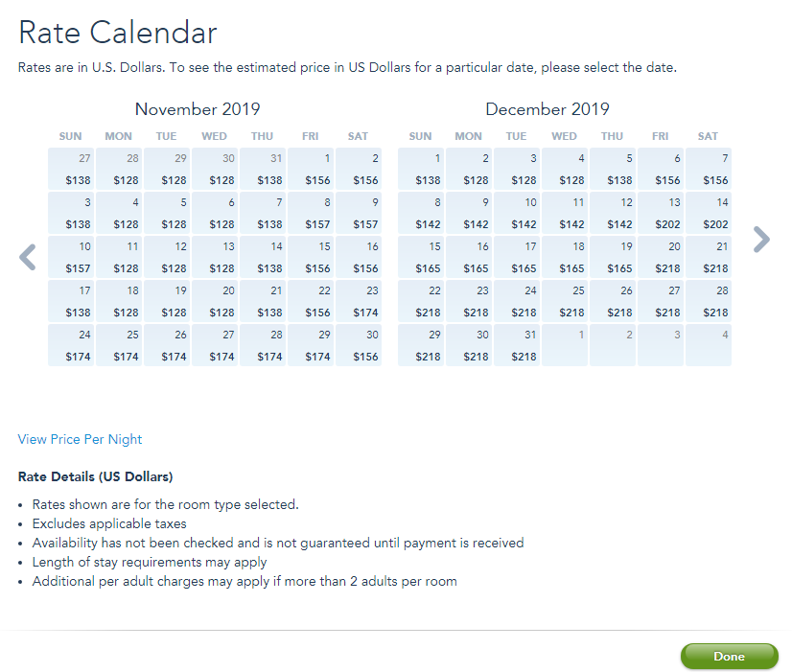Select December 13 priced at $202

[x=661, y=214]
